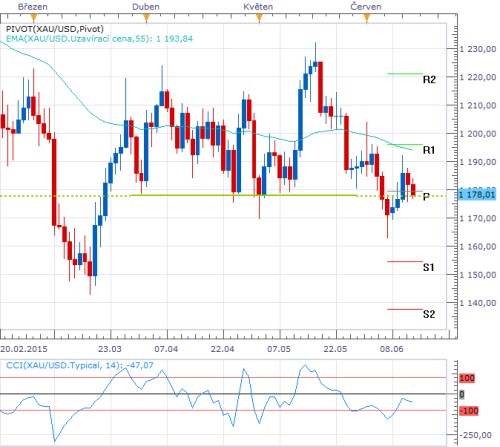The width and height of the screenshot is (500, 447).
Task: Click the orange marker under Květen
Action: (x=259, y=18)
